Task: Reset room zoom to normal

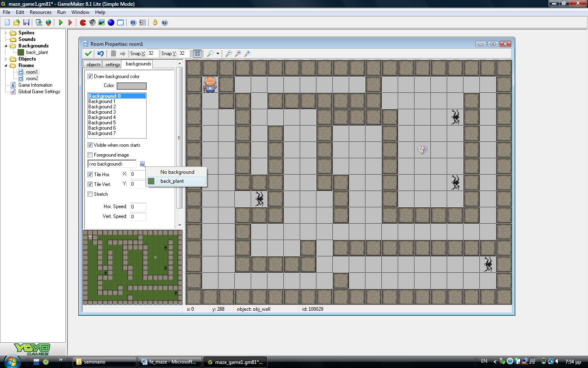Action: 238,54
